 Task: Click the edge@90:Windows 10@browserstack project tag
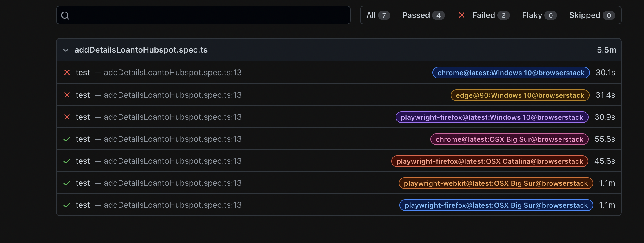(x=520, y=95)
